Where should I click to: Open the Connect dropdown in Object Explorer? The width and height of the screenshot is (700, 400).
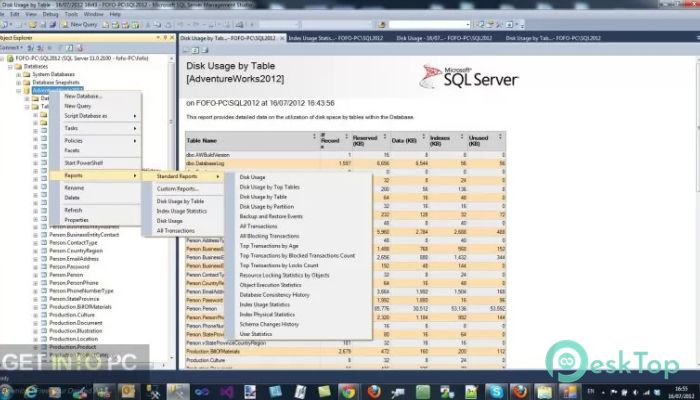(x=11, y=48)
